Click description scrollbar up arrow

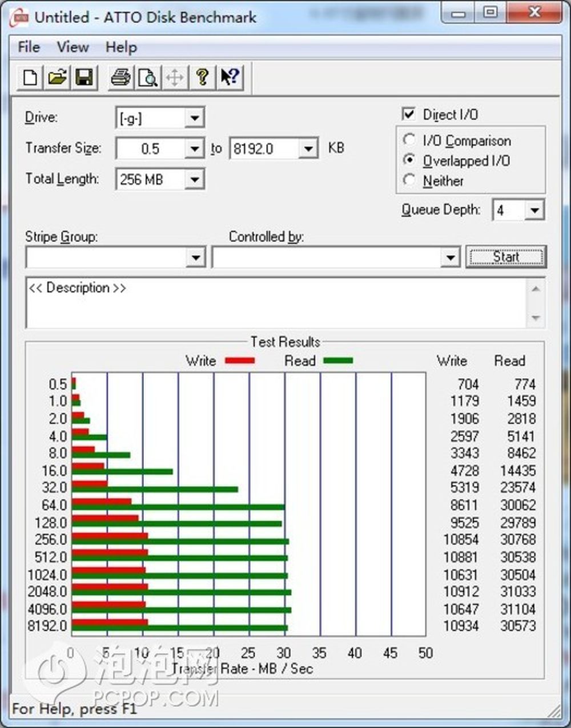pos(536,288)
